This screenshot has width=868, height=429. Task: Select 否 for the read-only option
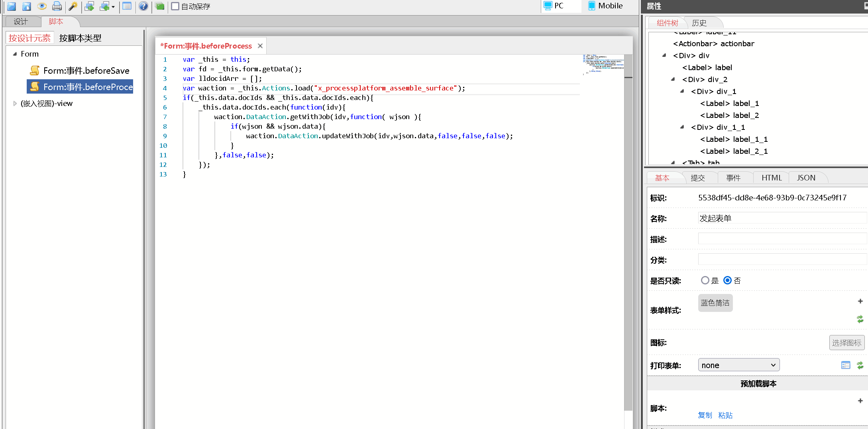(x=727, y=280)
